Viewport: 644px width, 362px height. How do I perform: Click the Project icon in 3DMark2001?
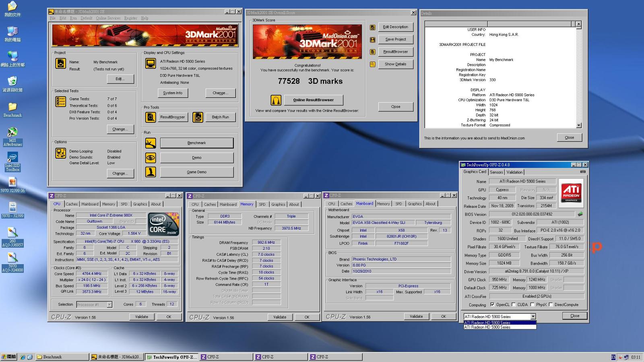(x=60, y=63)
